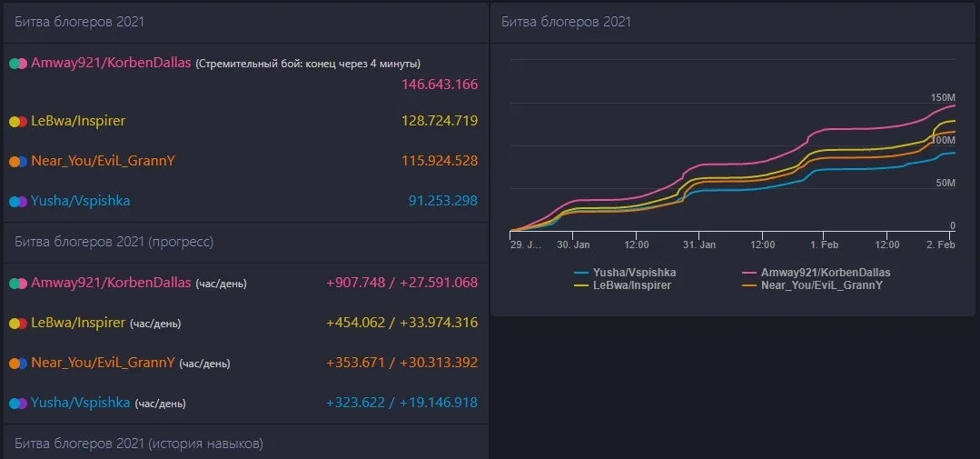Open the chart panel title menu 'Битва блогеров 2021'
Image resolution: width=980 pixels, height=459 pixels.
point(566,22)
